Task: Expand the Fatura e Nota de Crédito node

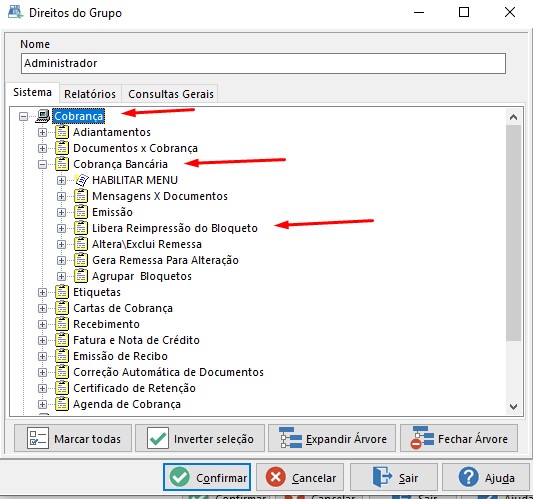Action: [42, 340]
